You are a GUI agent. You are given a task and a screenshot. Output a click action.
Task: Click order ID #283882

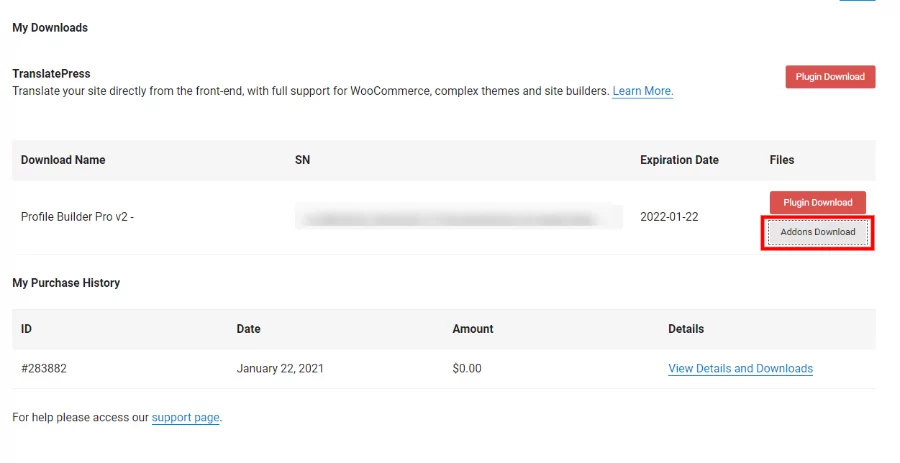pyautogui.click(x=44, y=368)
